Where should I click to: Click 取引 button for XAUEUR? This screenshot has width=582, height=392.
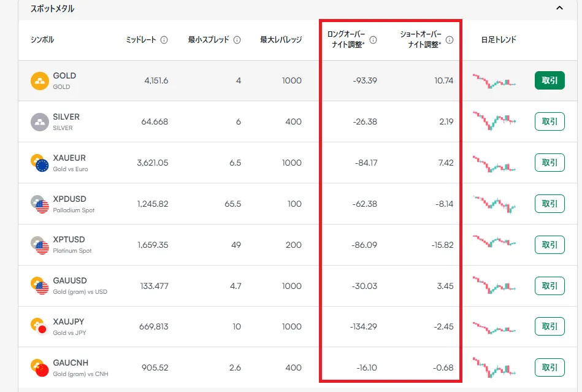549,163
